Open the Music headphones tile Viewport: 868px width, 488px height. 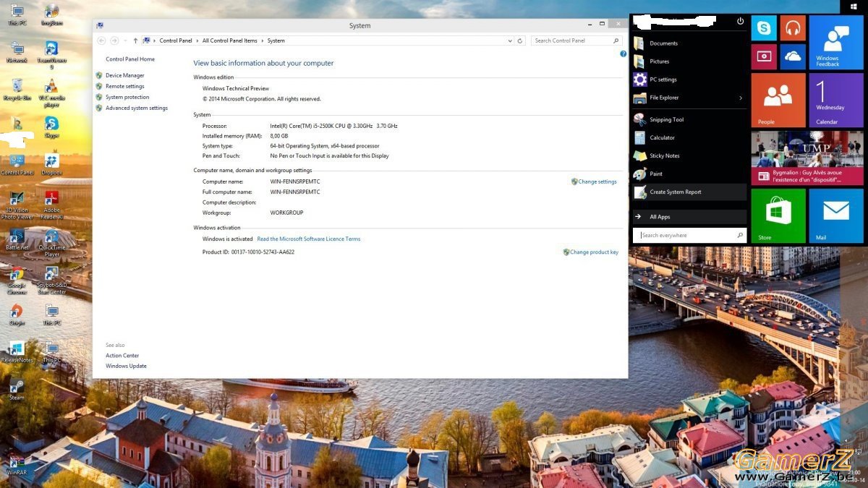point(793,28)
